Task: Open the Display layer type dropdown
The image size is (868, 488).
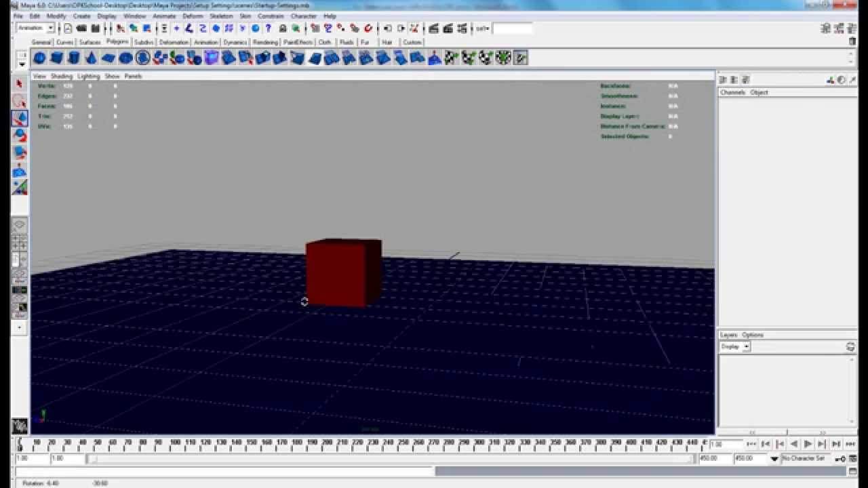Action: [735, 346]
